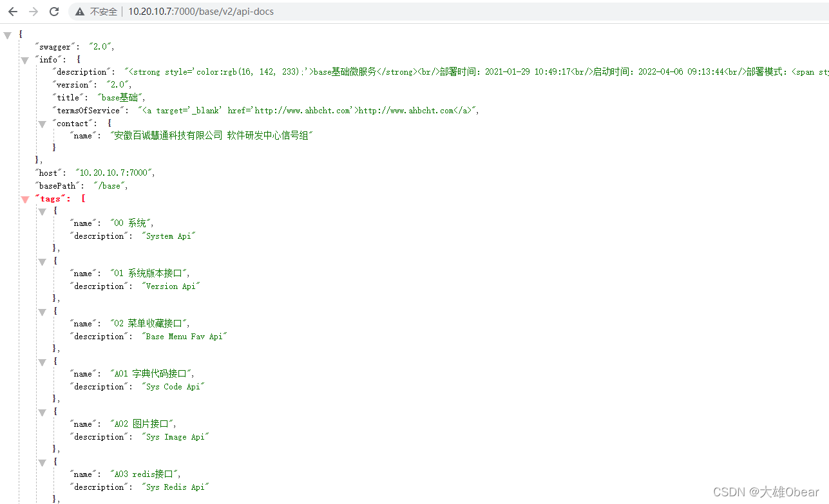Collapse the "A02 图片接口" tag object
Screen dimensions: 829x504
[43, 413]
